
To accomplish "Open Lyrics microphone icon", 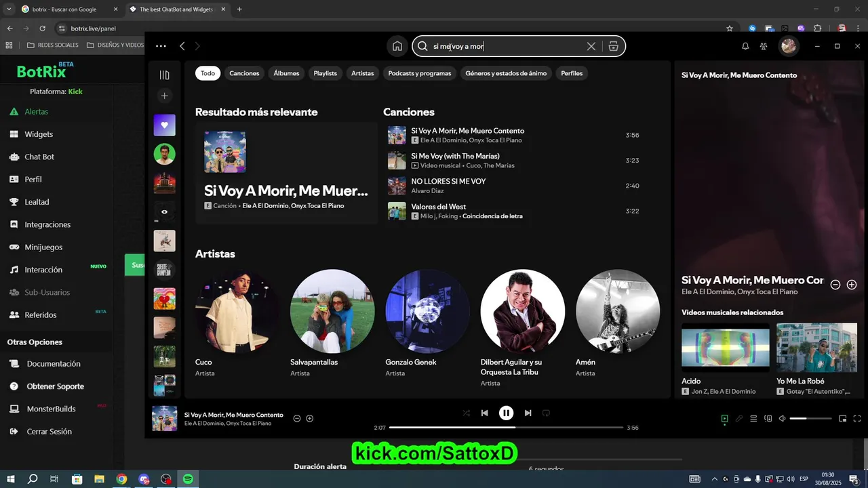I will (x=739, y=419).
